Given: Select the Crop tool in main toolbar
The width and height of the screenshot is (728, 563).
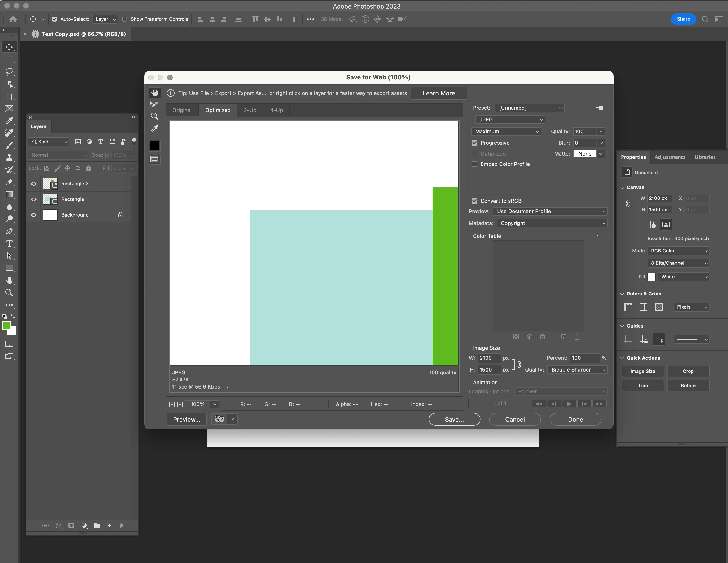Looking at the screenshot, I should 9,96.
